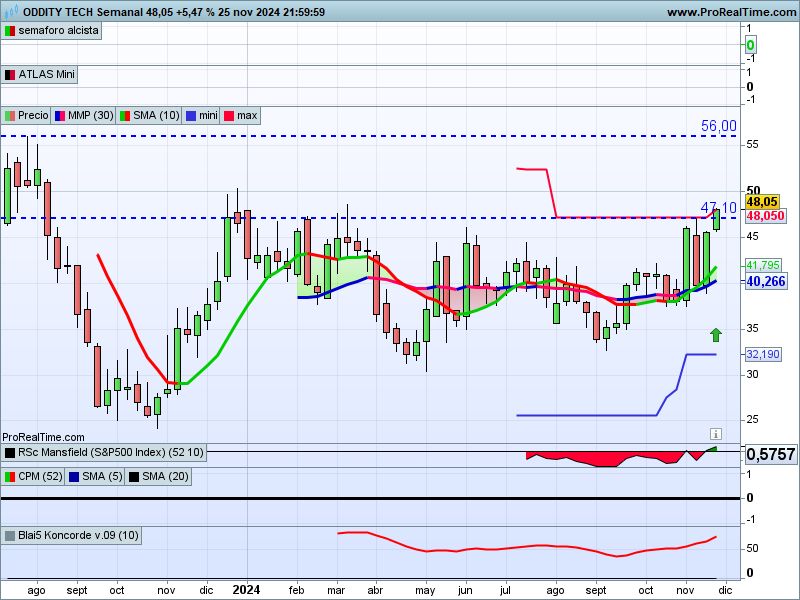Click the blue mini color swatch

click(191, 116)
